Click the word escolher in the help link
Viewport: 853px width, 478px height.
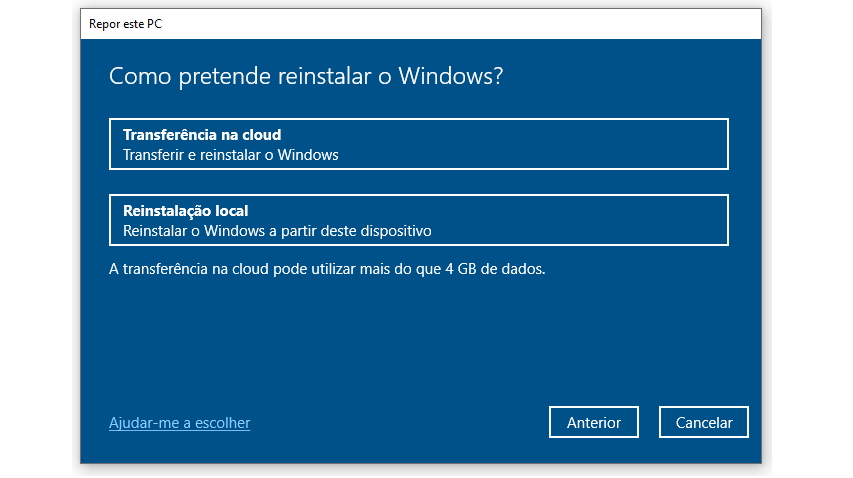222,423
